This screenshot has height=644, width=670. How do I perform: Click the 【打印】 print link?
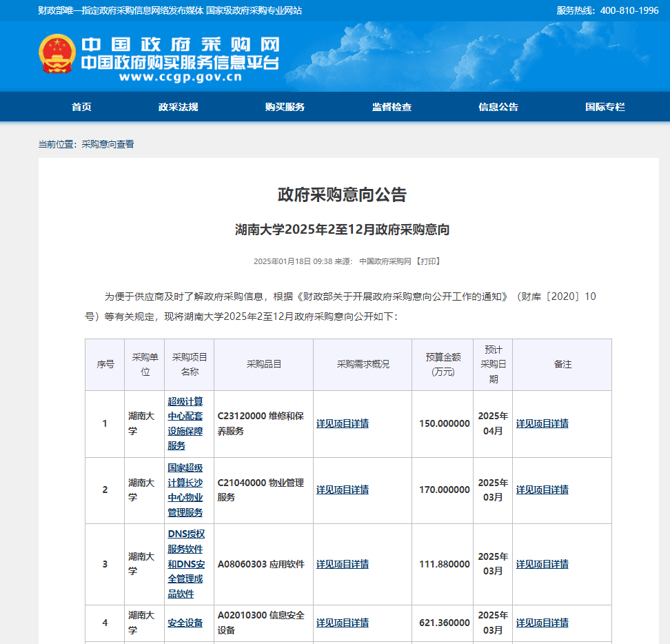point(428,261)
